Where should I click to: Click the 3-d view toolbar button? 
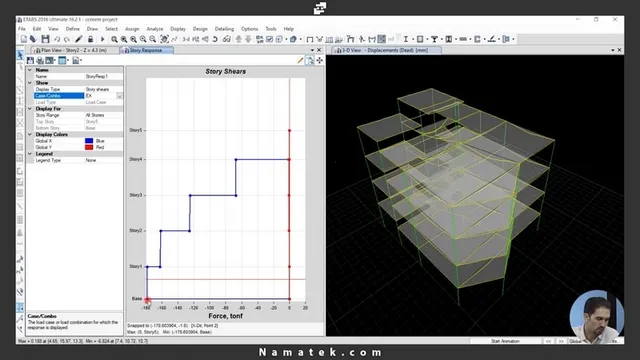coord(186,39)
